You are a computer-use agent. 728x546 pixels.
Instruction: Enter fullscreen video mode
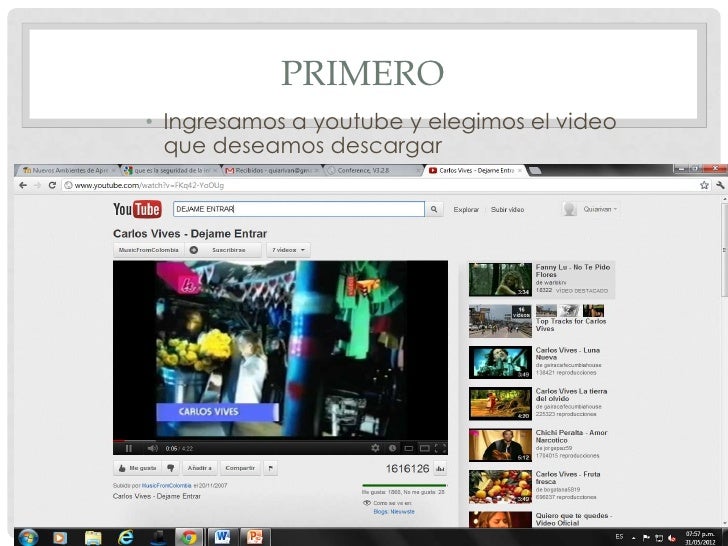tap(440, 448)
